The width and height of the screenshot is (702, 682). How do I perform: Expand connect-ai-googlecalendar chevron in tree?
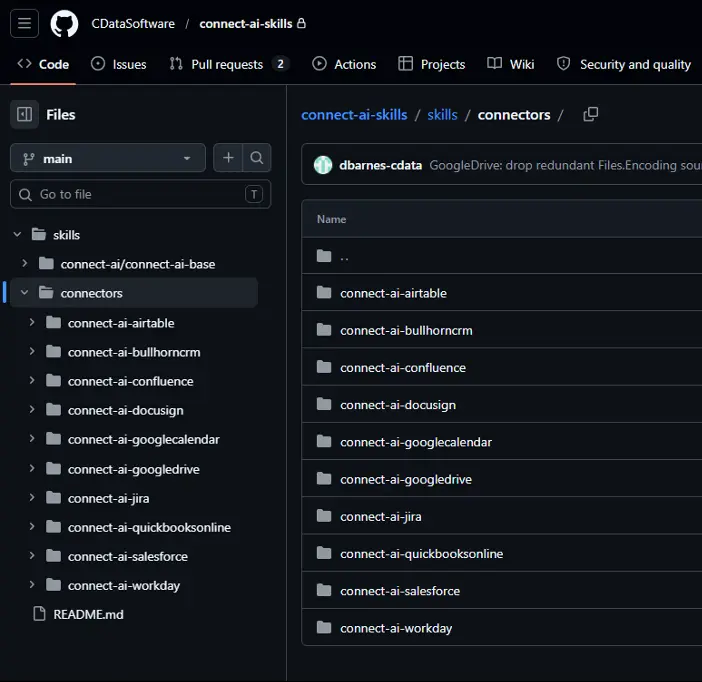pos(32,439)
